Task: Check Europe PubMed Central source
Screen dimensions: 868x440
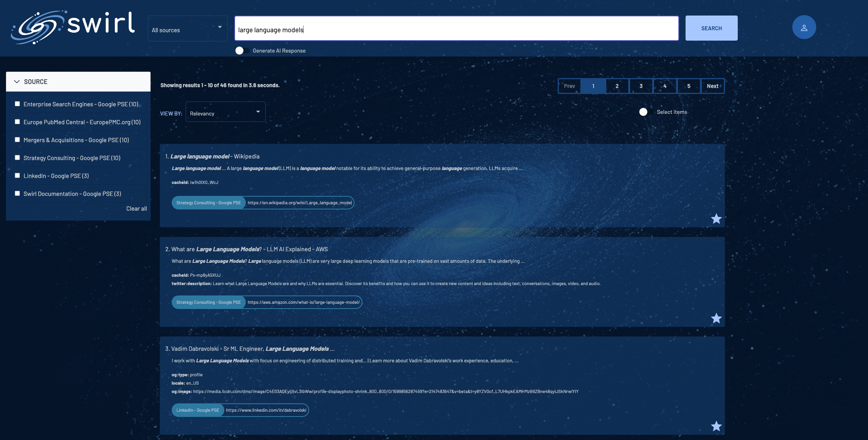Action: click(17, 122)
